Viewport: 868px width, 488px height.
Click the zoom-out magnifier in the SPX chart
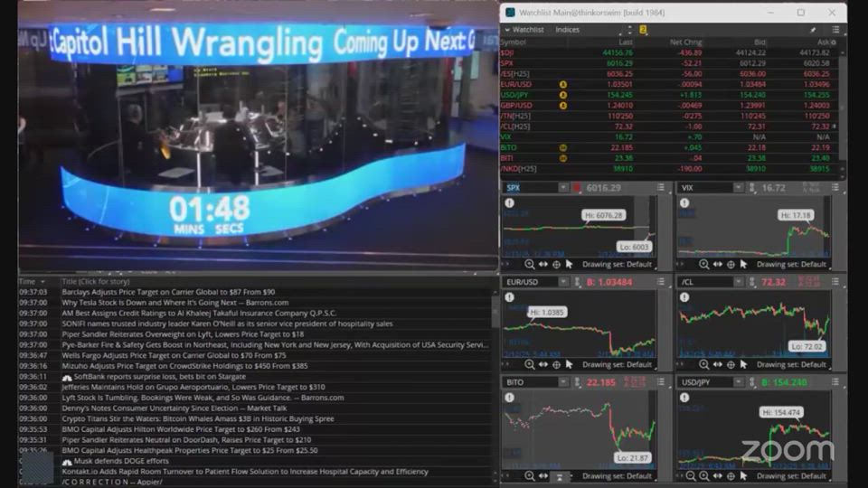530,265
